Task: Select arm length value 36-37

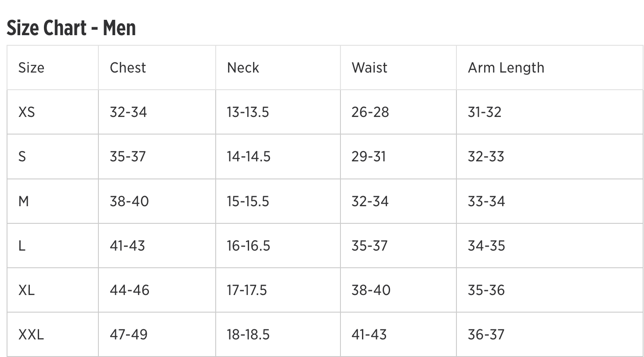Action: 486,335
